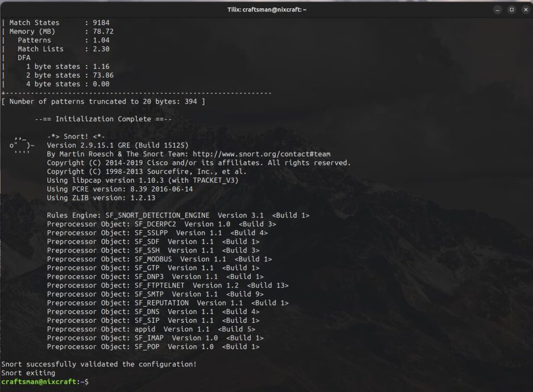The image size is (533, 392).
Task: Click the SF_SDF preprocessor line
Action: (x=153, y=242)
